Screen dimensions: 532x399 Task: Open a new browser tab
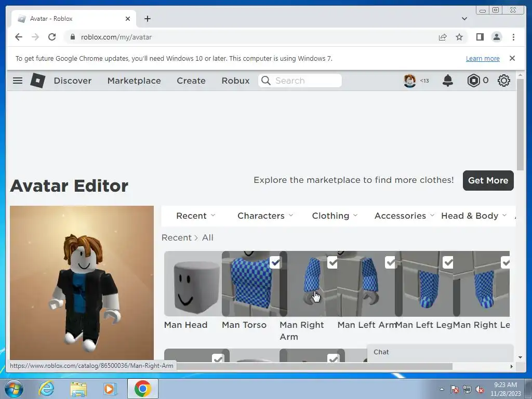pyautogui.click(x=147, y=19)
